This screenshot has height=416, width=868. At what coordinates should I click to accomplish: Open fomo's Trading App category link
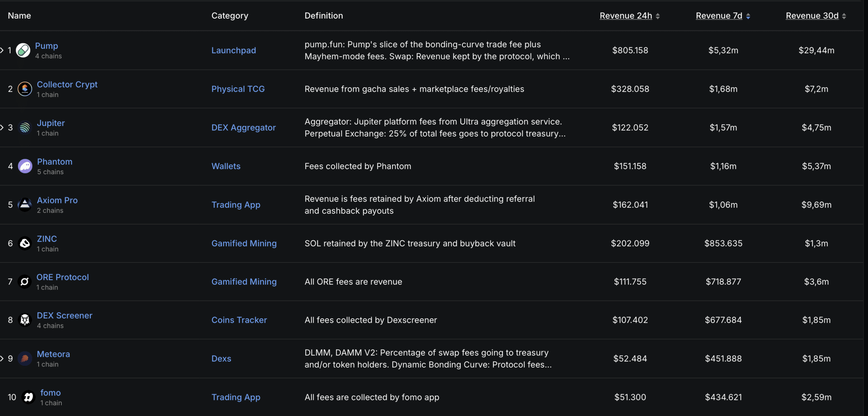(x=236, y=397)
